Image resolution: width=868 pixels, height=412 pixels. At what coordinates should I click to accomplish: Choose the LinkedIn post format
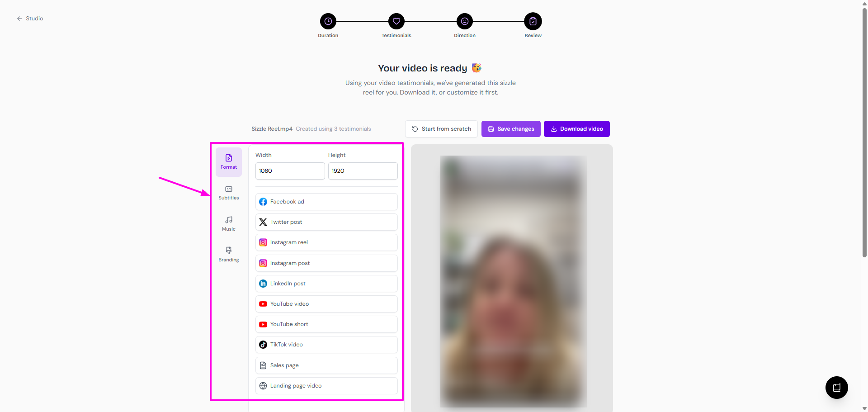[x=326, y=284]
